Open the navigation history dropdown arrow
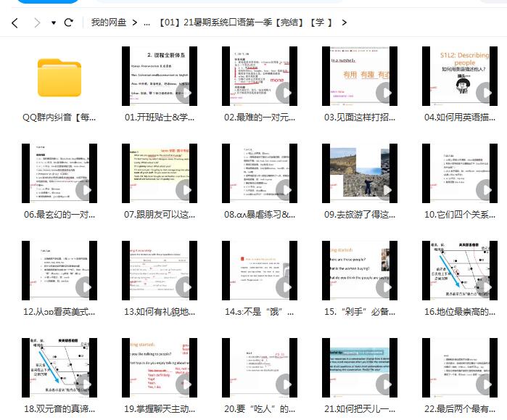 click(54, 23)
